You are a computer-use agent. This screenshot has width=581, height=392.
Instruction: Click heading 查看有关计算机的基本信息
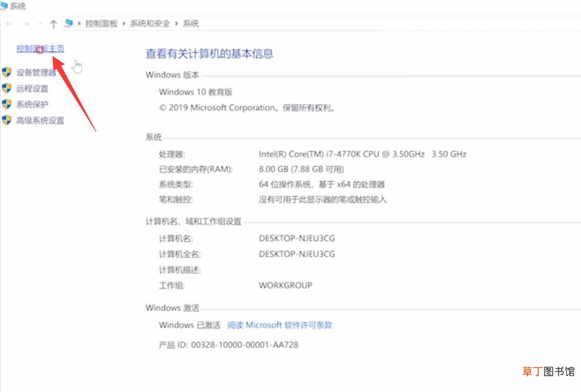210,54
